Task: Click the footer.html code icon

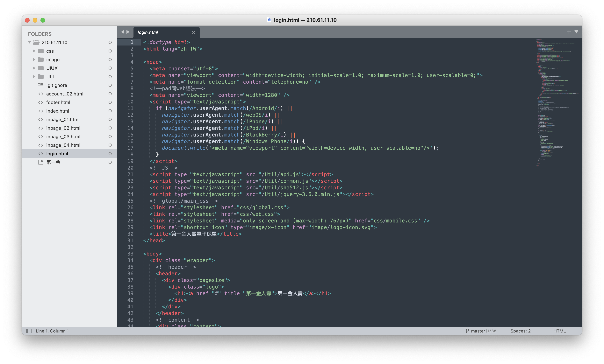Action: click(41, 102)
